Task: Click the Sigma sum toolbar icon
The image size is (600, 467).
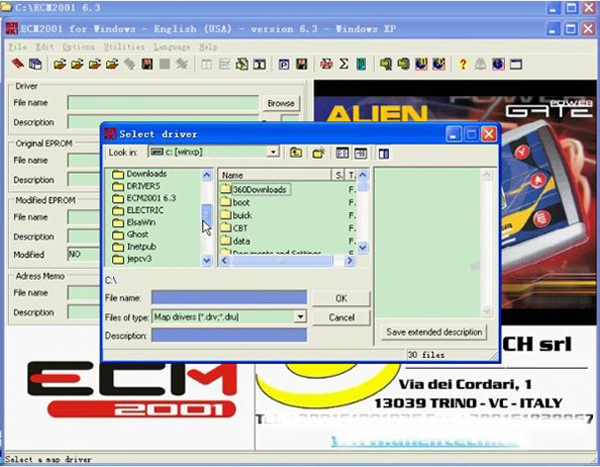Action: [x=344, y=64]
